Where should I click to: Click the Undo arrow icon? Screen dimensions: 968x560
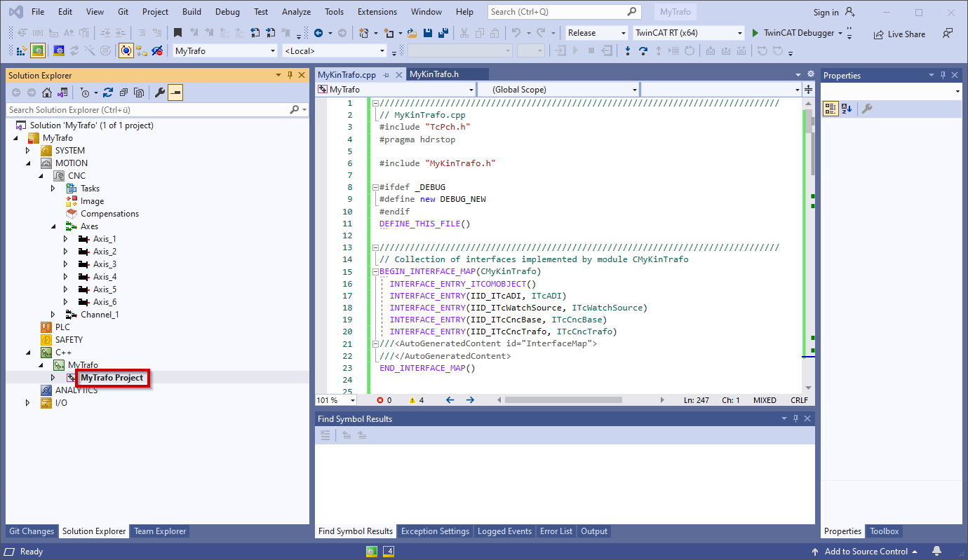516,33
